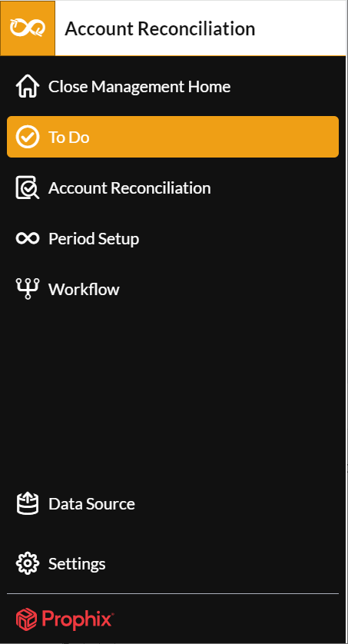Click the red Prophix cube logo icon
The image size is (348, 644).
(26, 619)
